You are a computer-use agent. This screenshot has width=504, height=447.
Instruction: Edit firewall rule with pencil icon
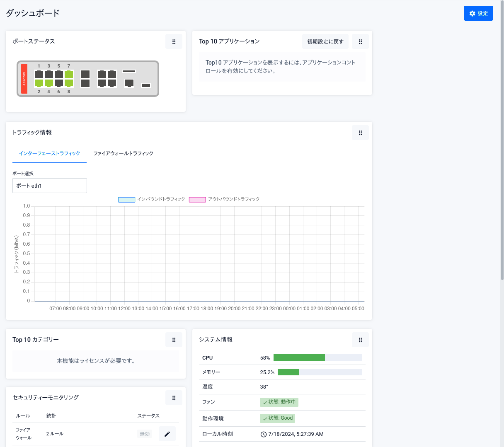pyautogui.click(x=167, y=434)
